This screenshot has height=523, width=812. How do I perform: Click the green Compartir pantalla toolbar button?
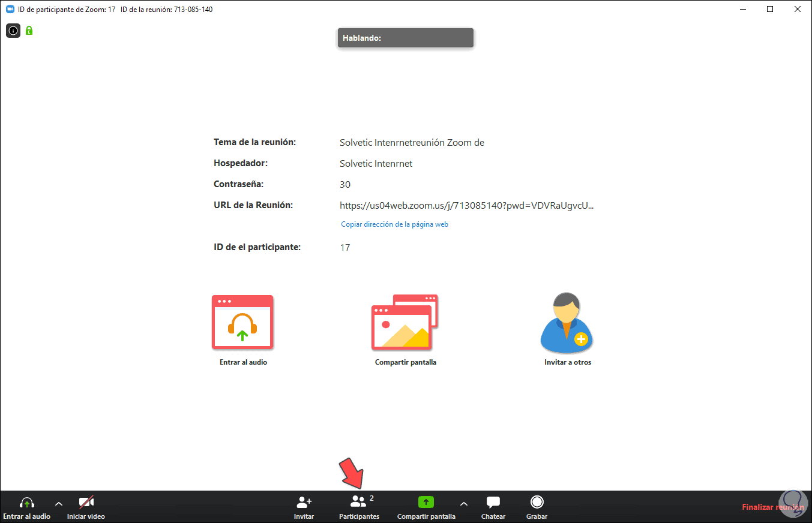[x=426, y=507]
